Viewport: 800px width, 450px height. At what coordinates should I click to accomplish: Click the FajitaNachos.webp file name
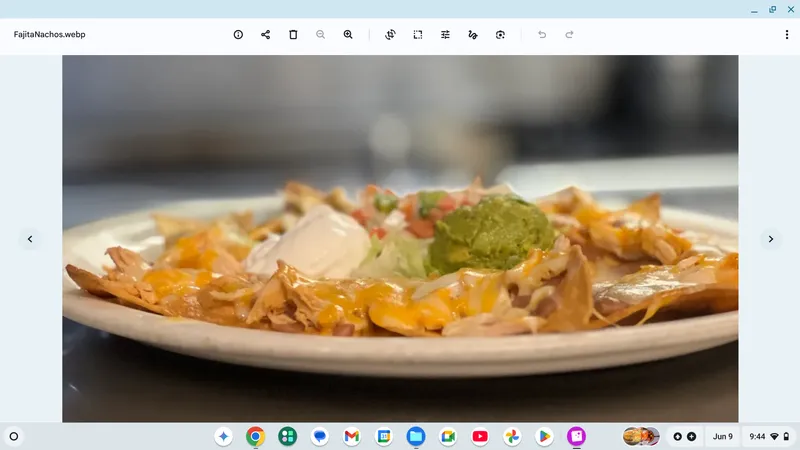(49, 35)
